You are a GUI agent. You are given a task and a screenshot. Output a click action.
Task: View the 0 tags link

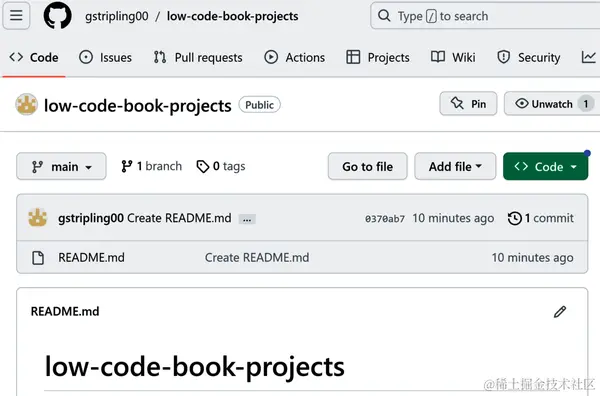click(221, 166)
